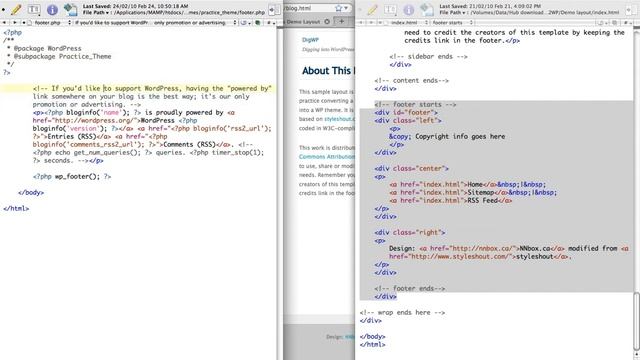The width and height of the screenshot is (640, 360).
Task: Close the Demo Layout browser tab
Action: pos(327,22)
